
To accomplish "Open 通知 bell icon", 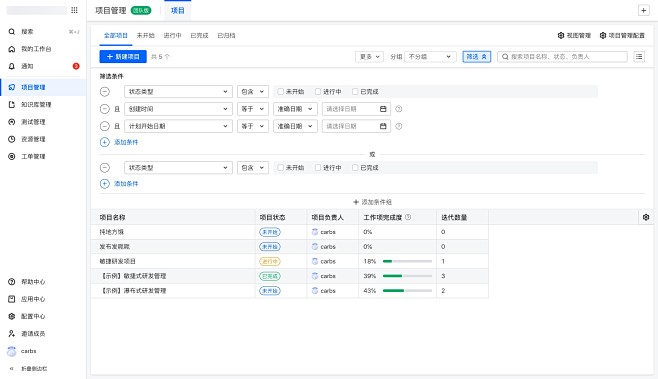I will click(x=12, y=66).
